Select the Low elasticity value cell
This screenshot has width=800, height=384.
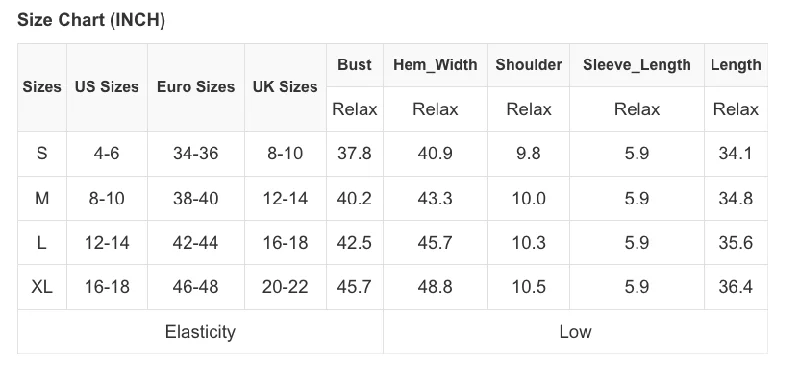(x=576, y=332)
